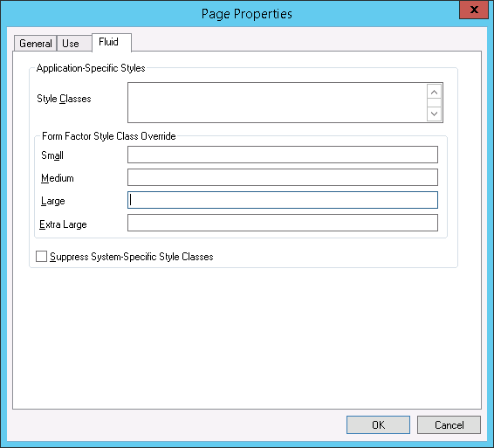Image resolution: width=494 pixels, height=448 pixels.
Task: Focus the Medium style class field
Action: 283,177
